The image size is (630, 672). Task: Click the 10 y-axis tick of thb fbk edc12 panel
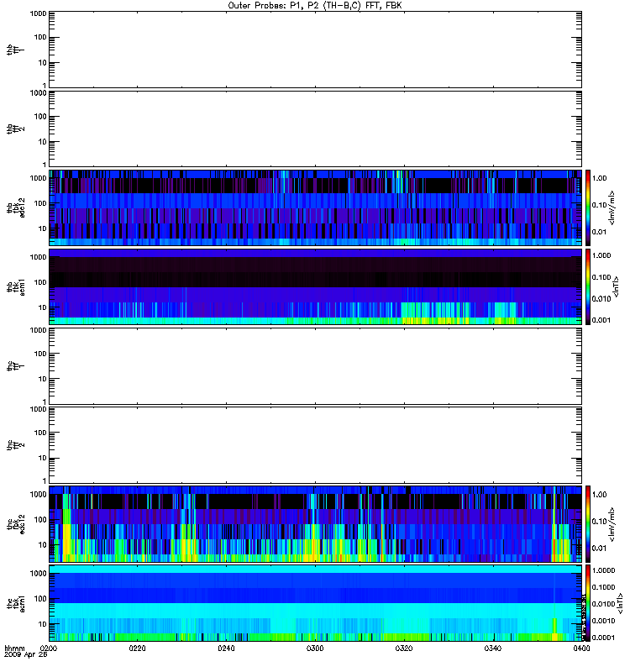[x=43, y=228]
